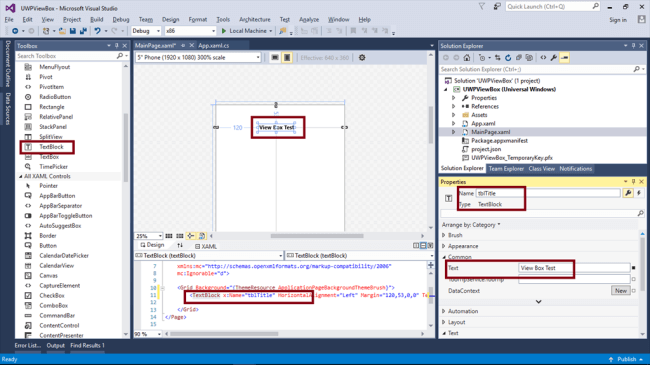Expand the Brush category in Properties
This screenshot has height=365, width=650.
444,235
